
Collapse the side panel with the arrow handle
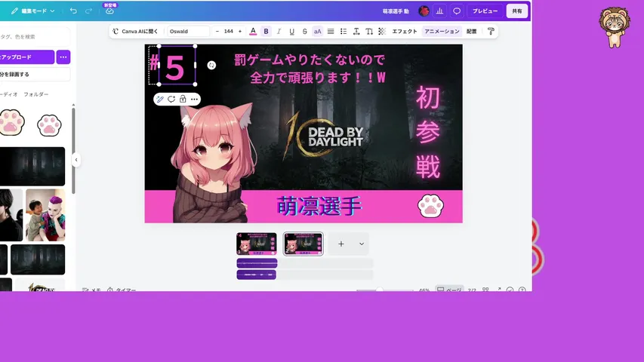click(76, 160)
